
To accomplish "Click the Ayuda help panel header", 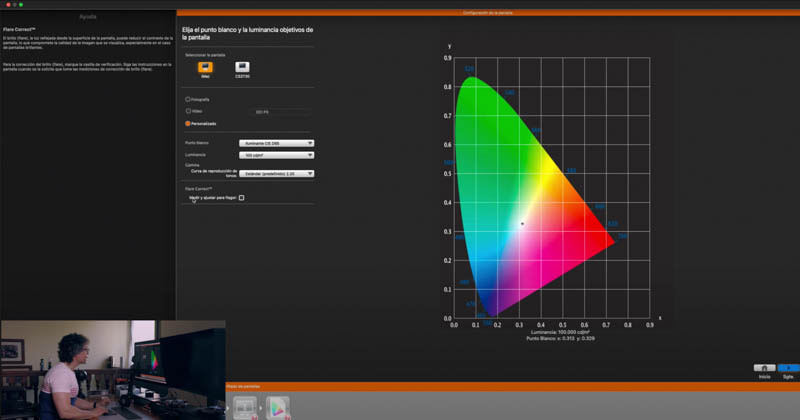I will 88,17.
